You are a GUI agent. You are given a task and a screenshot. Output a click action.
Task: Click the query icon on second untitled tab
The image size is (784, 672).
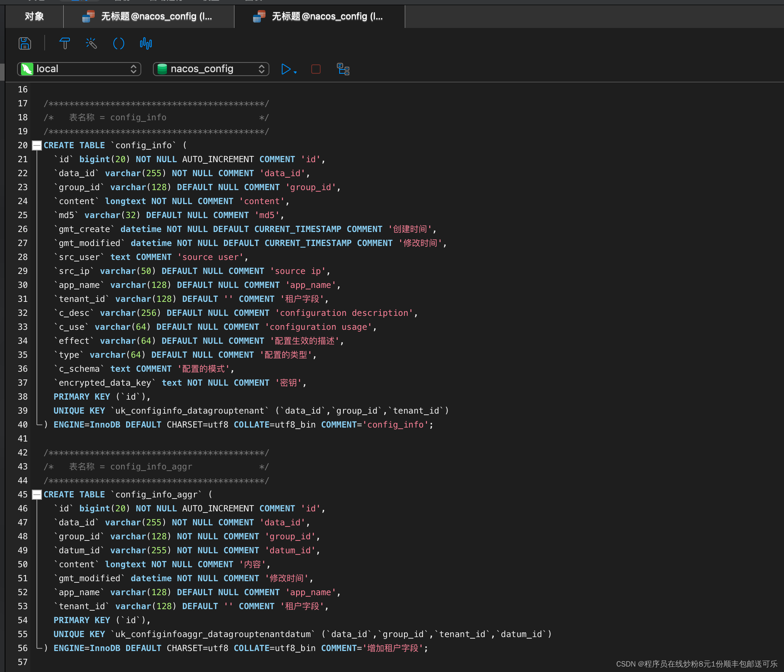pos(259,17)
